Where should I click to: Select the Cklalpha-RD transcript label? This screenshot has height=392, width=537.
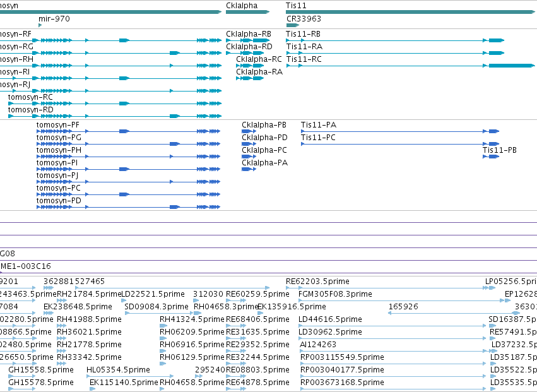point(249,46)
